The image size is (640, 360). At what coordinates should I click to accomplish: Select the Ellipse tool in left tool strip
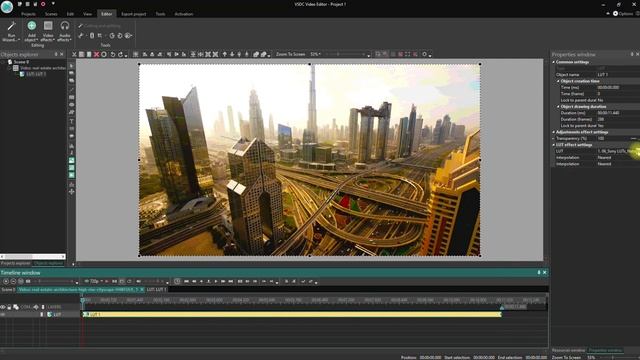click(71, 105)
